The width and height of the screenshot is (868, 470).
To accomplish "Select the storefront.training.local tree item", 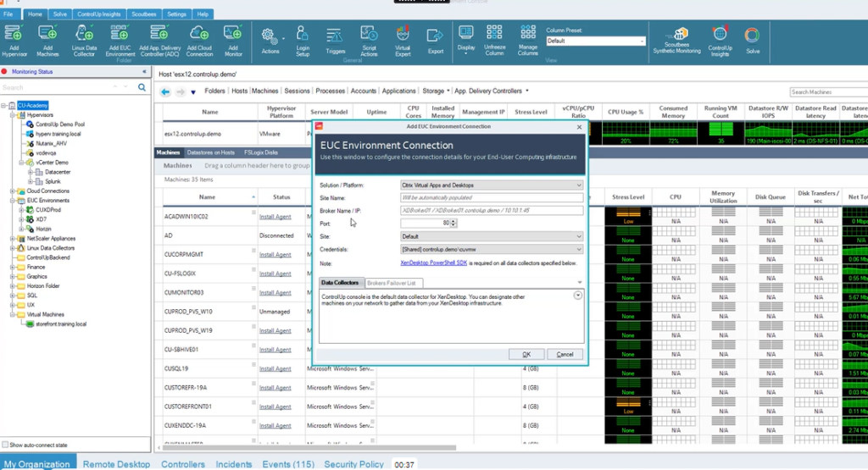I will click(61, 324).
